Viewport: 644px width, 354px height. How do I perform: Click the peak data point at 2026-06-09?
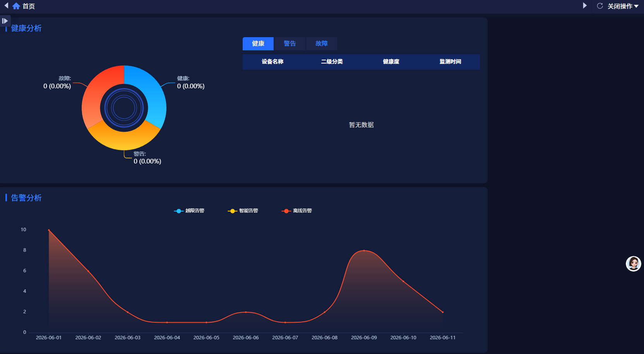point(364,251)
